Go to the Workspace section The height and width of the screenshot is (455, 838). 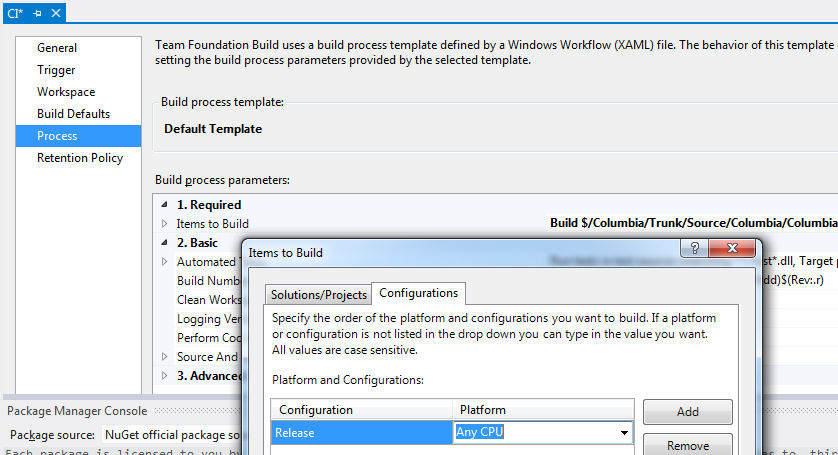click(x=66, y=92)
